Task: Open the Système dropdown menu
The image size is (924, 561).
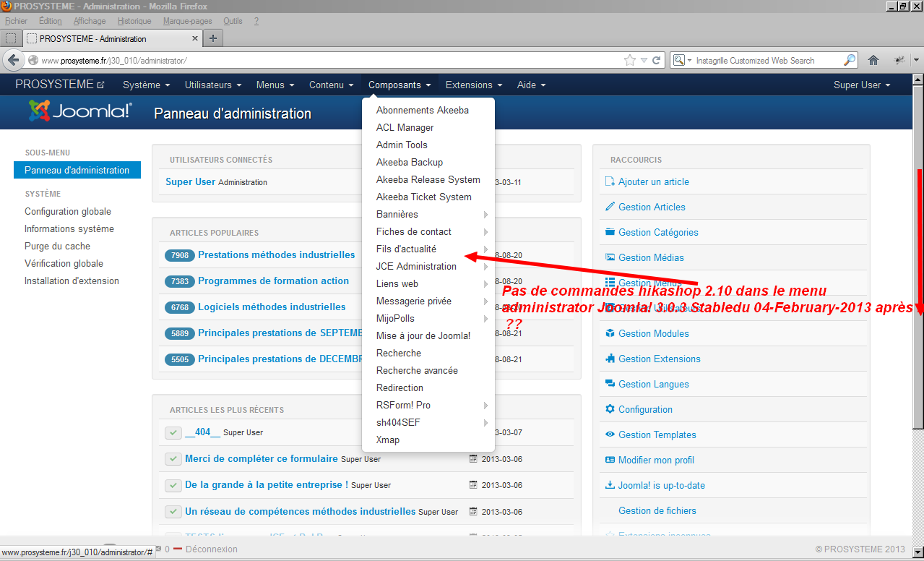Action: point(146,85)
